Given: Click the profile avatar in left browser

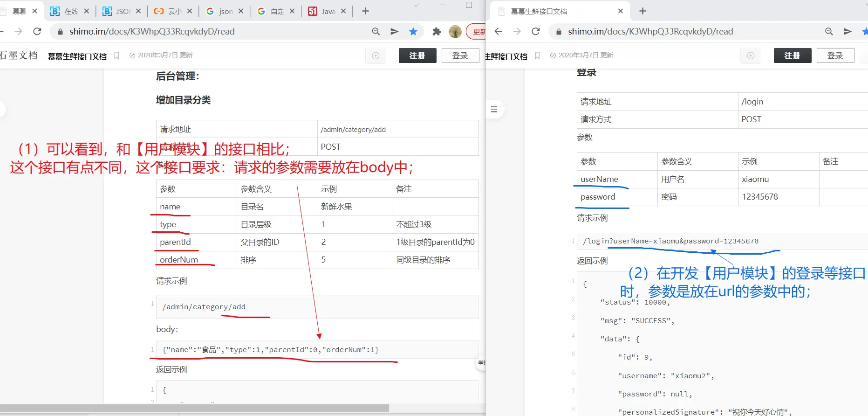Looking at the screenshot, I should (x=455, y=31).
